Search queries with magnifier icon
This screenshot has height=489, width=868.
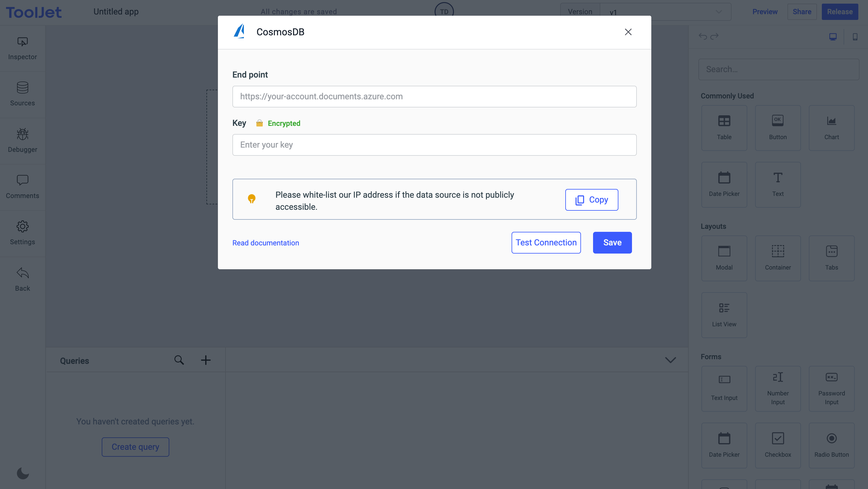tap(179, 360)
